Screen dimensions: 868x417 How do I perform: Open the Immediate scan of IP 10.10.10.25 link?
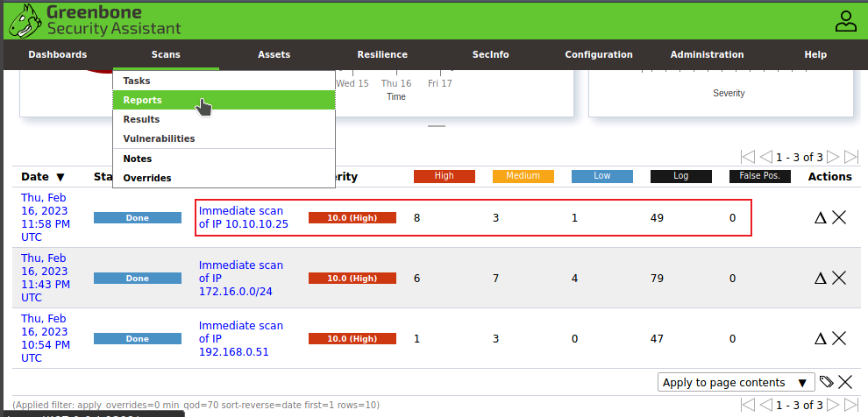(243, 217)
